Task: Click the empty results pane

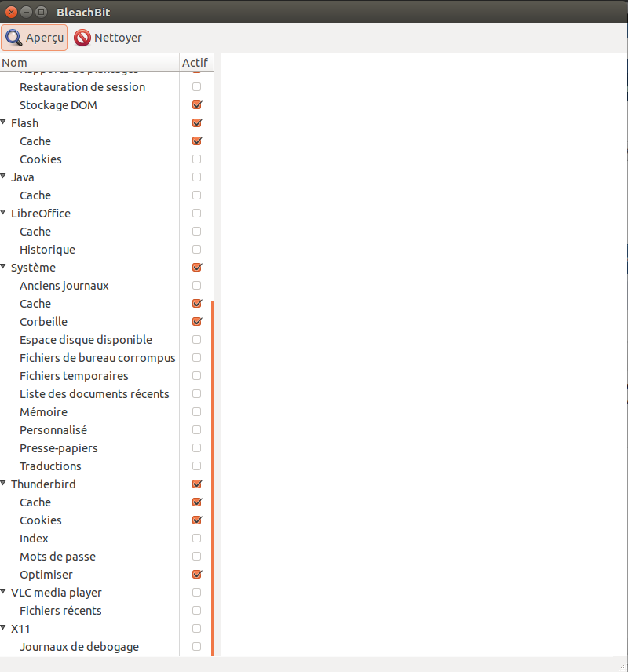Action: pyautogui.click(x=424, y=354)
